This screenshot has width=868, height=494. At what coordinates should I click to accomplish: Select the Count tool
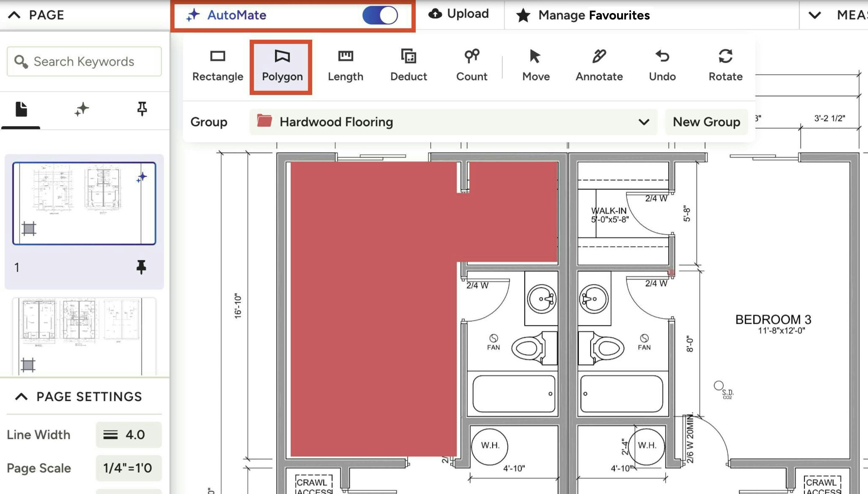coord(471,66)
